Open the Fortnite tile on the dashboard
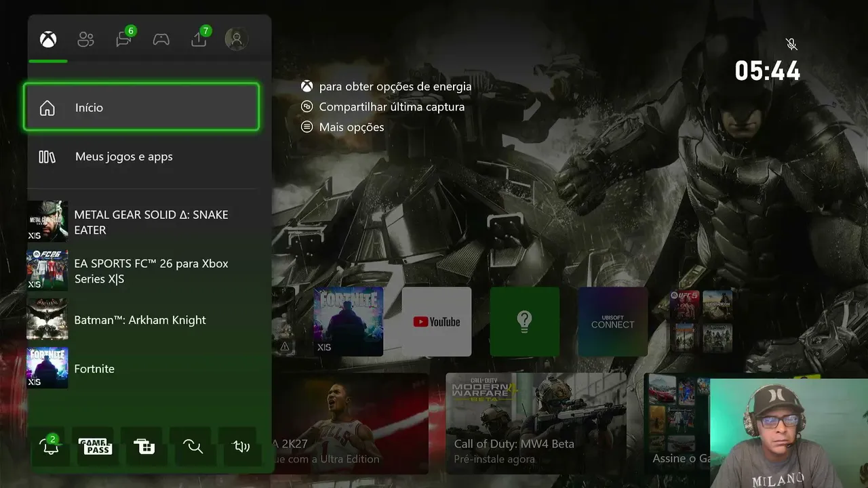The height and width of the screenshot is (488, 868). (x=349, y=321)
